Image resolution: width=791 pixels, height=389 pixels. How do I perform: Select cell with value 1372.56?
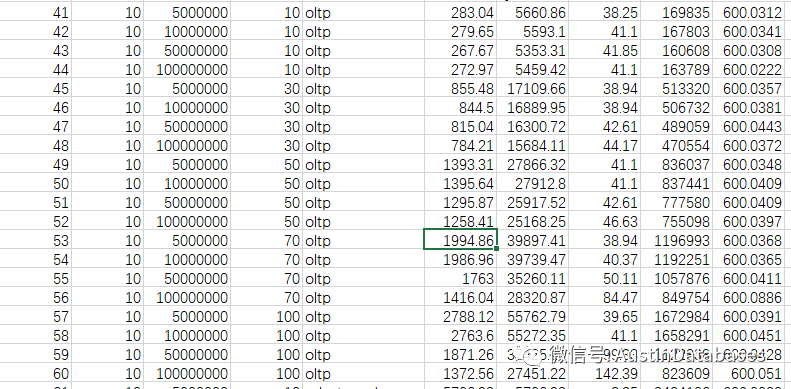pos(460,373)
